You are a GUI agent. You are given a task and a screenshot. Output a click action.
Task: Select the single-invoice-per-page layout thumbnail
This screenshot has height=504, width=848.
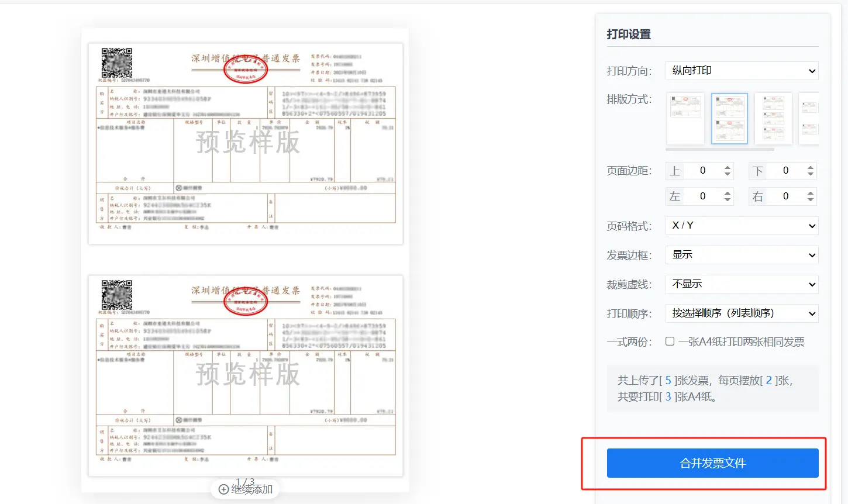tap(685, 119)
